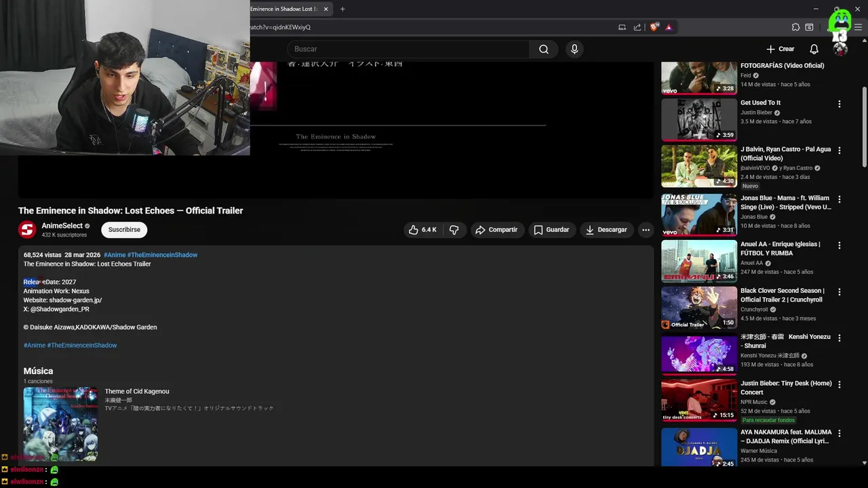This screenshot has height=488, width=868.
Task: Click 'Website: shadow-garden.jp/' text
Action: tap(62, 300)
